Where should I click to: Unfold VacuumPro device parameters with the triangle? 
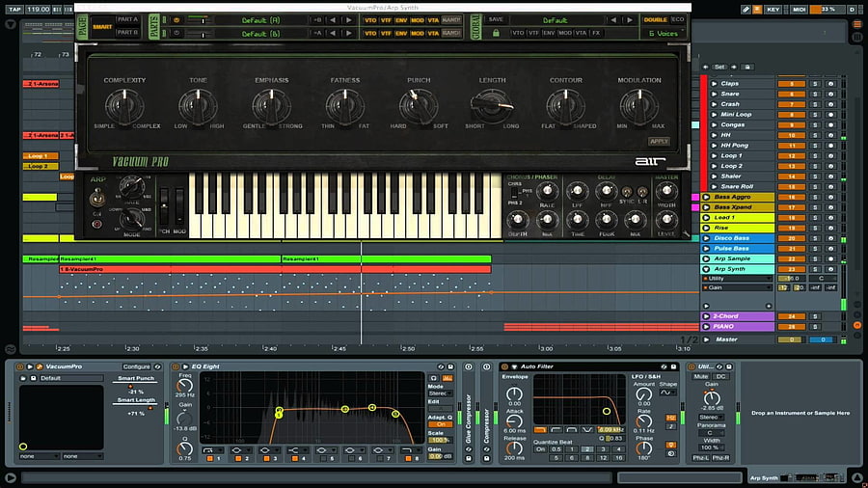coord(30,366)
